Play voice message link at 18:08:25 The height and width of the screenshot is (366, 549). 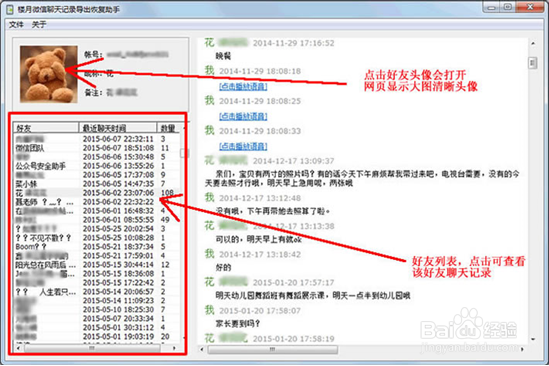coord(243,116)
